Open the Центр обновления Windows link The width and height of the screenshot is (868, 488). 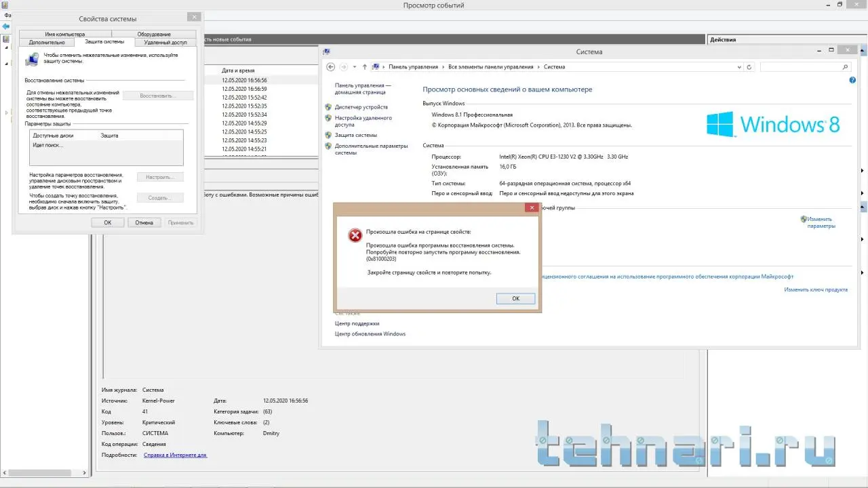click(370, 333)
